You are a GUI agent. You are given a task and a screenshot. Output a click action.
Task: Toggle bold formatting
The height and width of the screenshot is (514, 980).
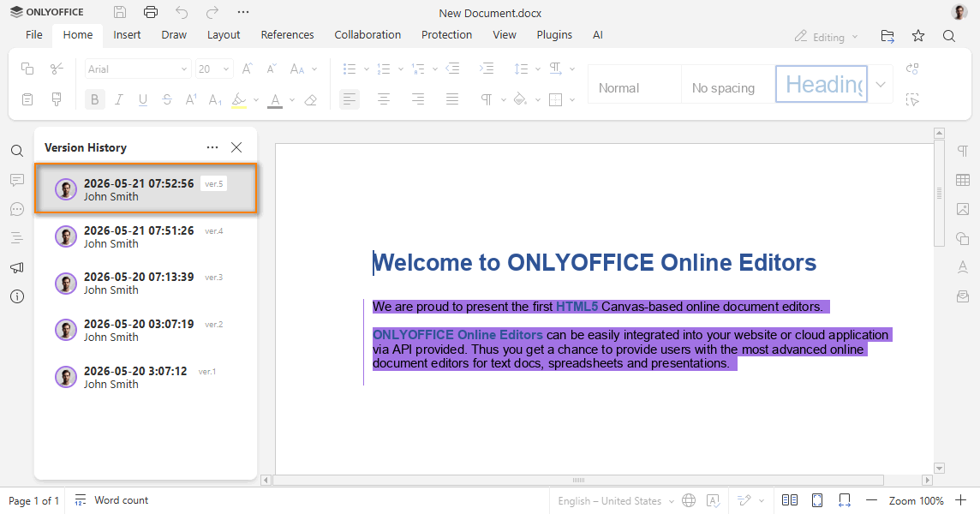95,99
